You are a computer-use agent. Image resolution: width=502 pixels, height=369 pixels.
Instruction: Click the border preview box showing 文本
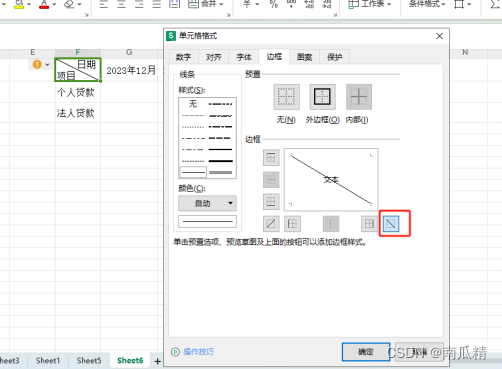tap(331, 180)
